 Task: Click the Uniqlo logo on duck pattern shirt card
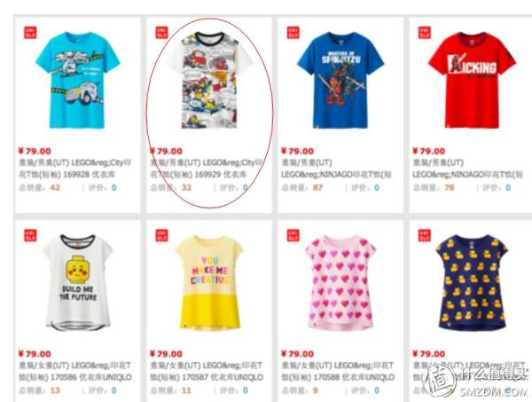[x=425, y=235]
